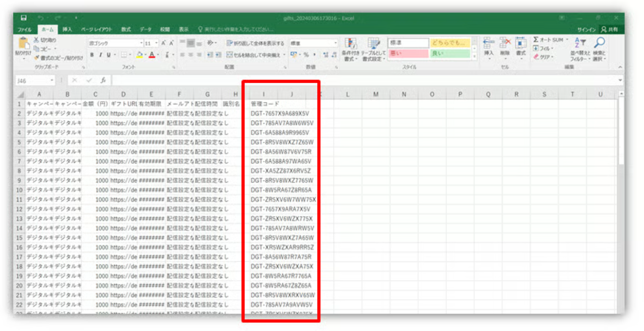Click the Tell me search box
Image resolution: width=644 pixels, height=331 pixels.
[x=237, y=29]
